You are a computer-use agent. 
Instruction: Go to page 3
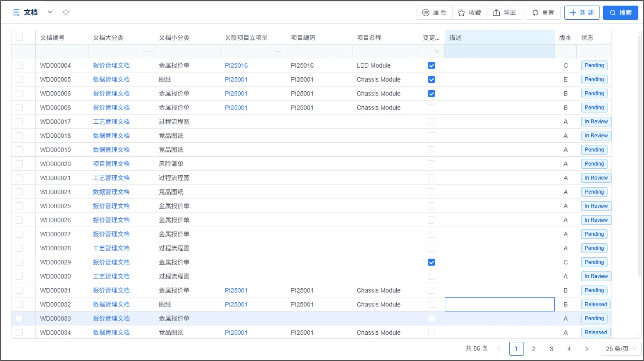[551, 349]
